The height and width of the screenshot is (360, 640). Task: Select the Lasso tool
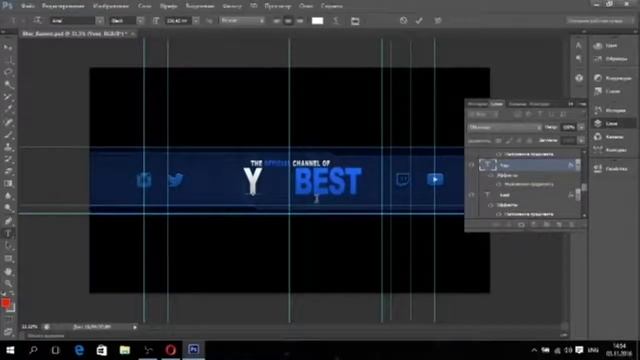coord(8,72)
